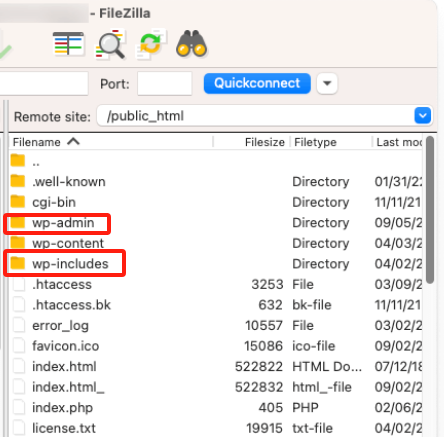Sort by the Filesize column header
The width and height of the screenshot is (444, 437).
point(251,142)
